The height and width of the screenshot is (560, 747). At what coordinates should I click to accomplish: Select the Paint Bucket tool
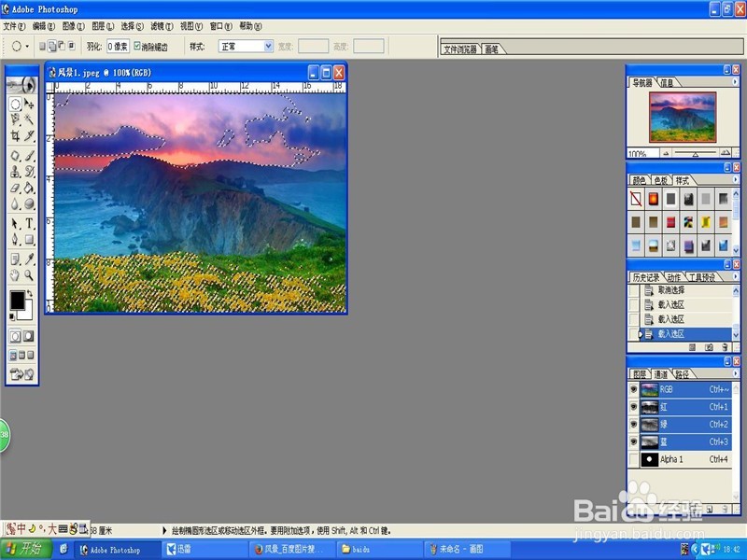tap(29, 188)
